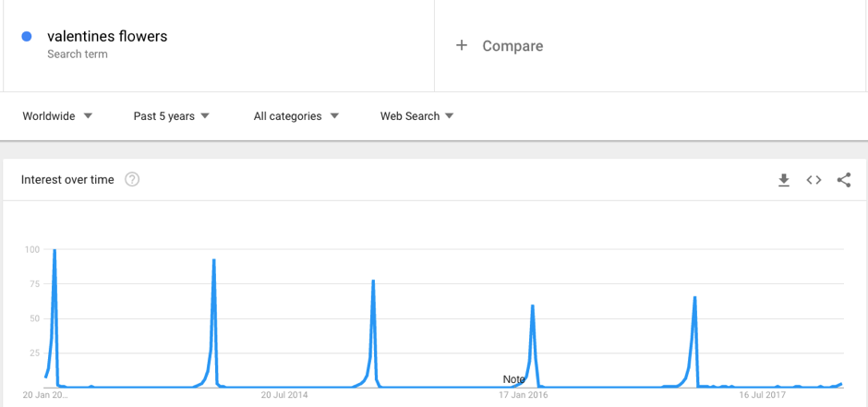Share the Interest over time chart
Image resolution: width=868 pixels, height=407 pixels.
tap(844, 180)
